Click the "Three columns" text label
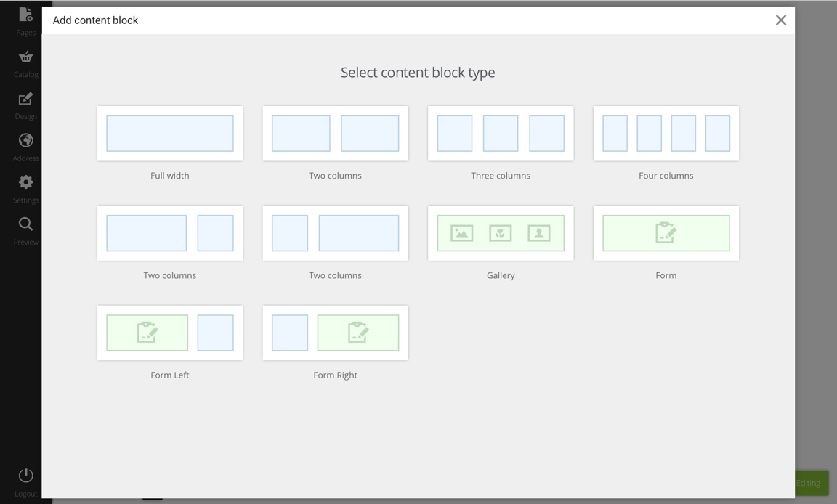 (x=501, y=176)
